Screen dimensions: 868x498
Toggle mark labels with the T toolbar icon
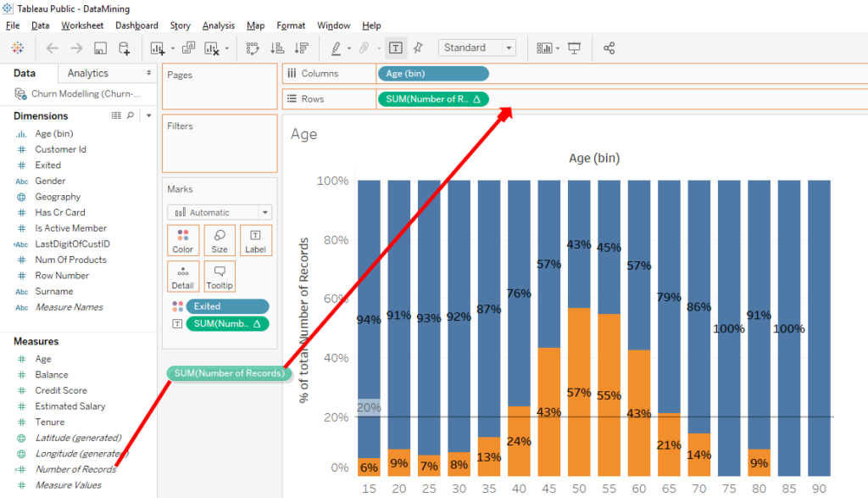tap(396, 48)
